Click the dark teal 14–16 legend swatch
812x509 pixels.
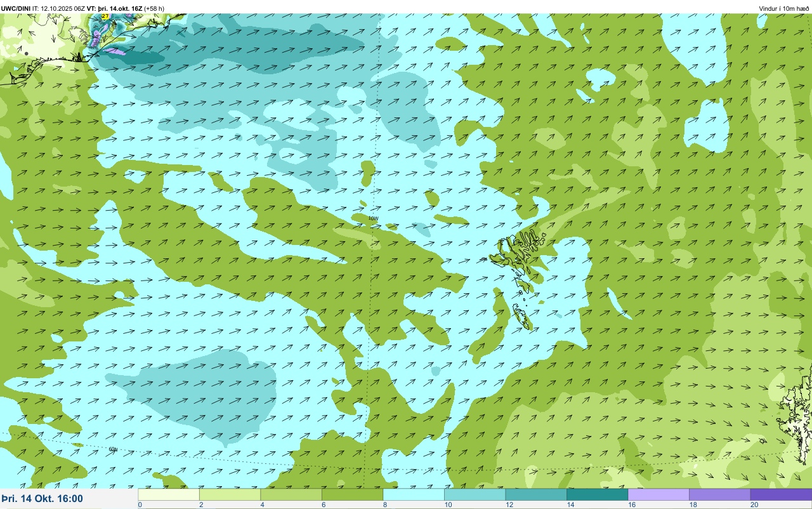(x=597, y=494)
